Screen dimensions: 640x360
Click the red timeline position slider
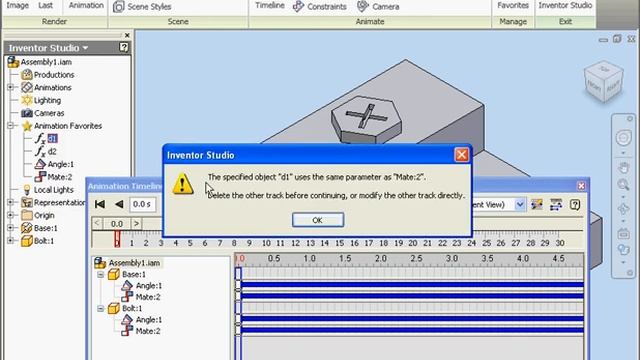(x=117, y=239)
